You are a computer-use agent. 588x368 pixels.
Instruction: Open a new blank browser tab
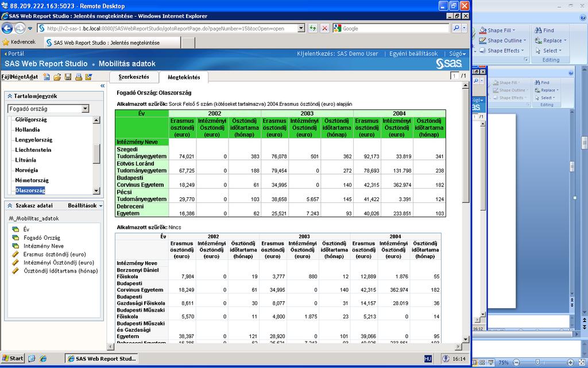coord(188,43)
